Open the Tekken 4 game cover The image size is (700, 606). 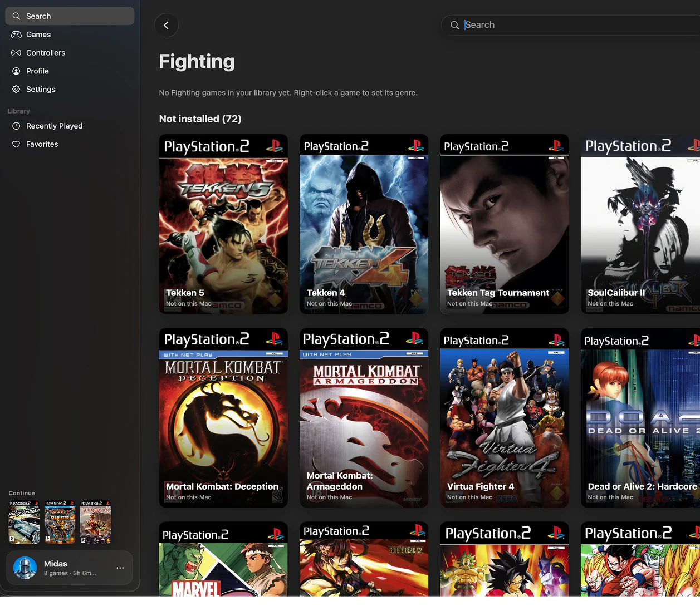coord(364,224)
